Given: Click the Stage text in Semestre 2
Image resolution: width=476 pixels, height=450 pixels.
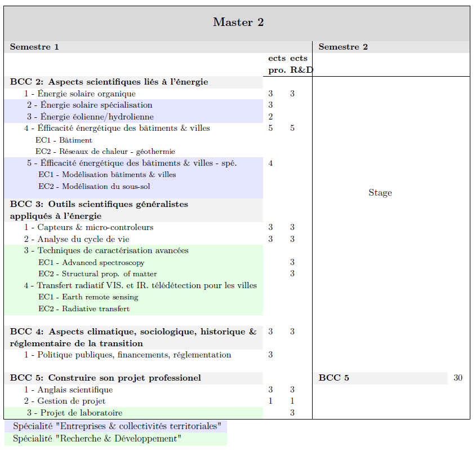Looking at the screenshot, I should 380,193.
